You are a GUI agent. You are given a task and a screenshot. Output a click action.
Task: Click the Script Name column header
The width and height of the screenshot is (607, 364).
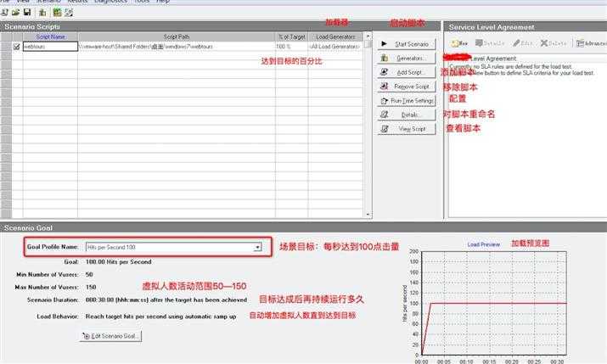[x=50, y=36]
